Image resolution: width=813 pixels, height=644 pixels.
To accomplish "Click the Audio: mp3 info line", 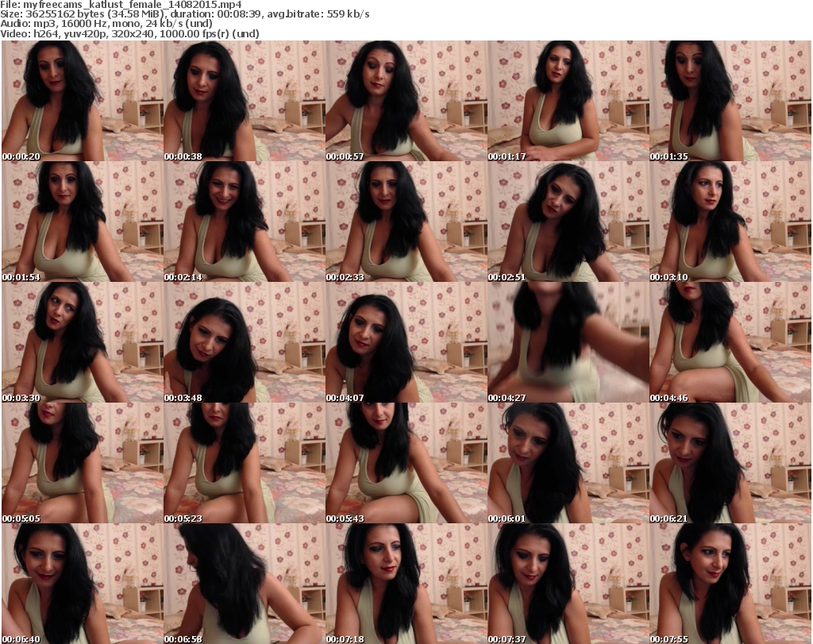I will pos(106,24).
